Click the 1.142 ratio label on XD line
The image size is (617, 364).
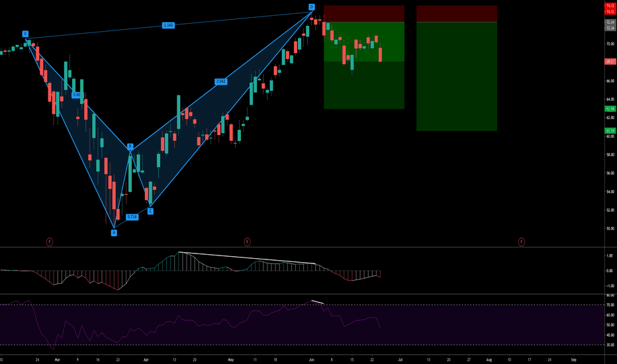pyautogui.click(x=168, y=25)
